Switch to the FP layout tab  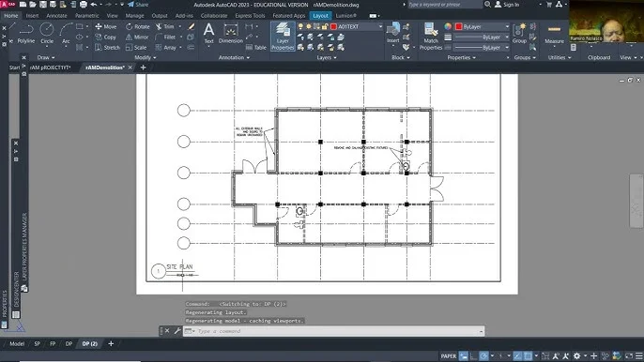(x=53, y=344)
